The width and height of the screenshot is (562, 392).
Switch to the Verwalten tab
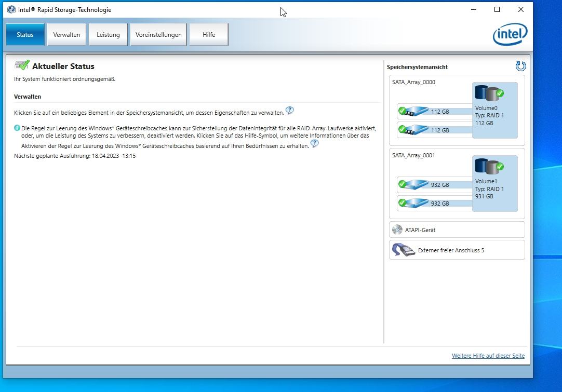66,34
